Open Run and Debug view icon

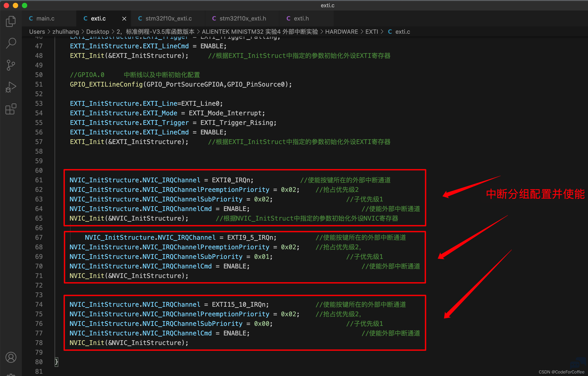pos(11,87)
